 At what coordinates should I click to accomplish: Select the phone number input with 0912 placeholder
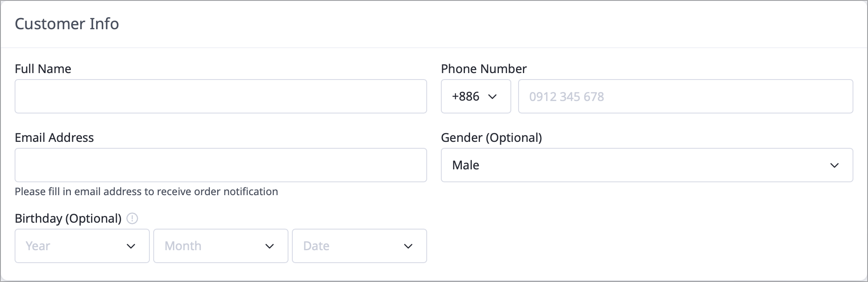pos(686,96)
